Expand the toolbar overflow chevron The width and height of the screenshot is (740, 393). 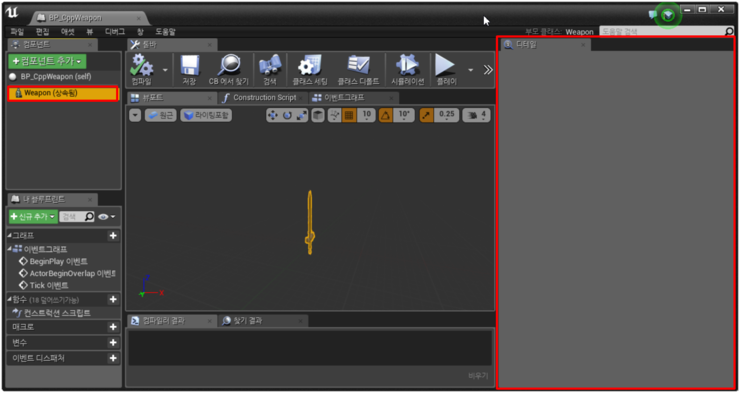488,70
